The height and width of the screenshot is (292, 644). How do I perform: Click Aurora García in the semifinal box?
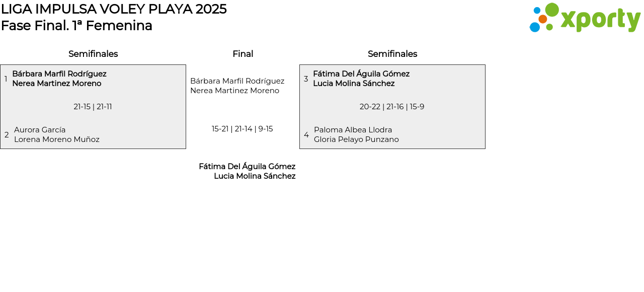40,130
